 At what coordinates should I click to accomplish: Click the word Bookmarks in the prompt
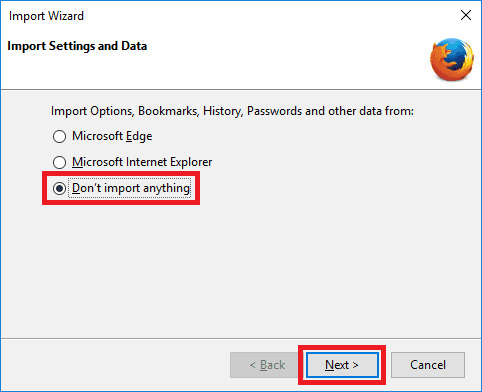[169, 111]
